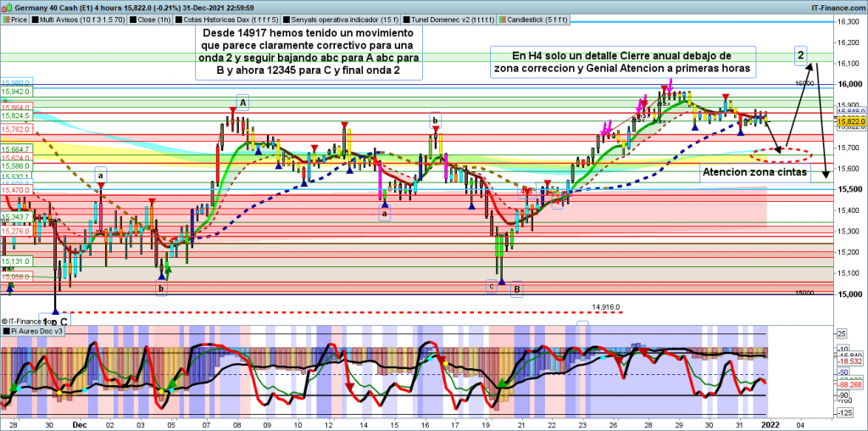Select the boxed wave label '2' at top right

point(800,56)
